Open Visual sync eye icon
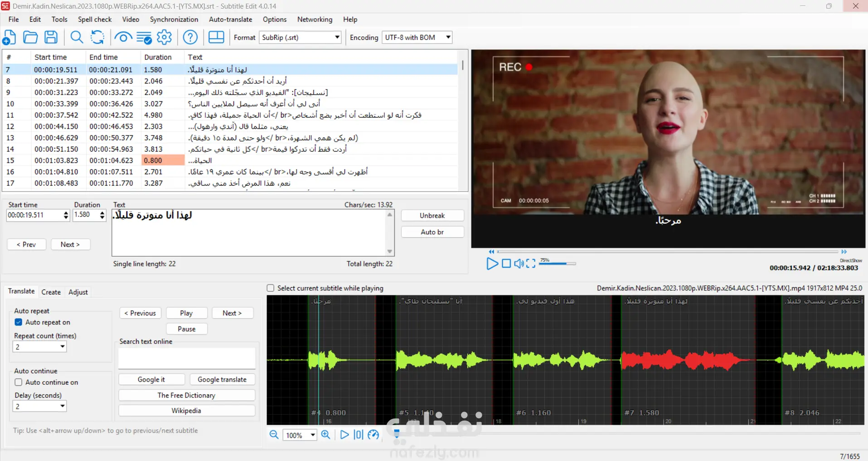Image resolution: width=868 pixels, height=461 pixels. 123,37
